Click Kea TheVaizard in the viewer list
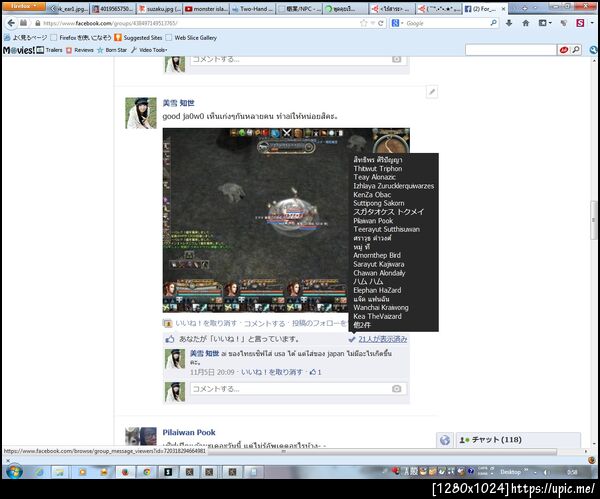This screenshot has height=499, width=600. 377,316
